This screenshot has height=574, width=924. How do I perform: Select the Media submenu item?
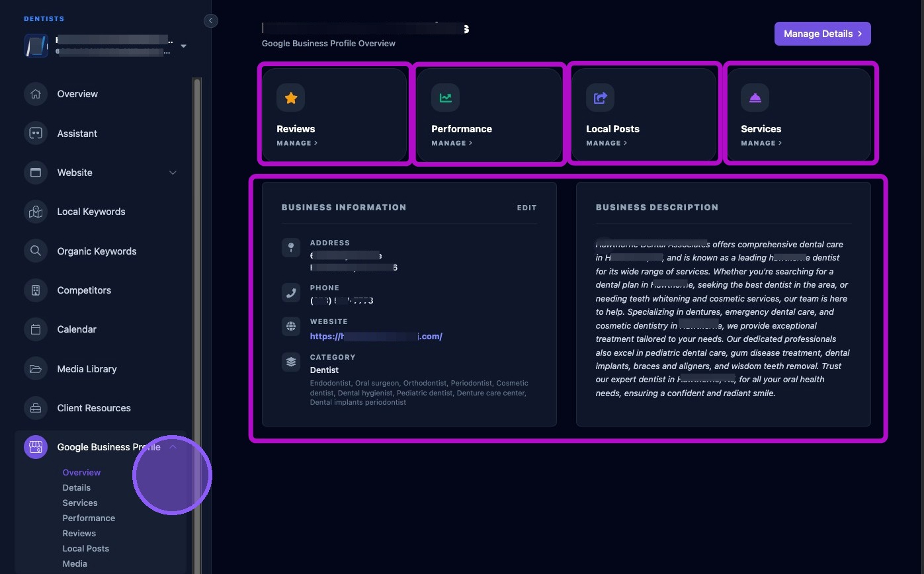pyautogui.click(x=75, y=563)
